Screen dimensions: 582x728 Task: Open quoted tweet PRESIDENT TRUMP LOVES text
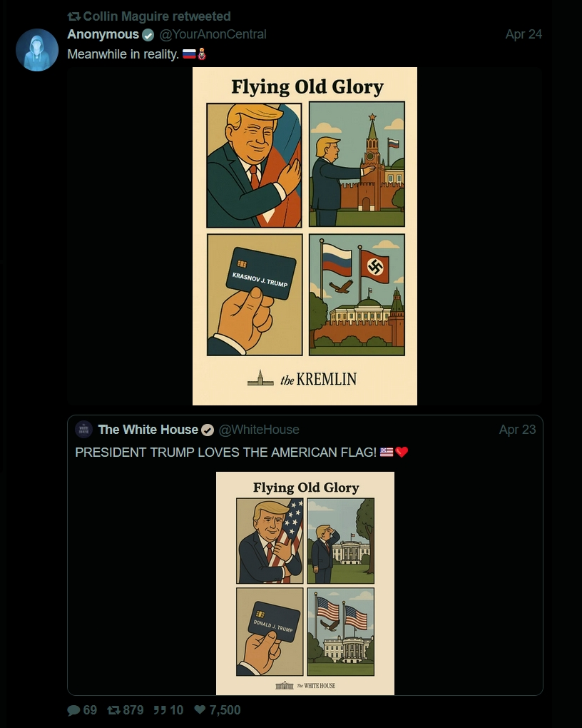(x=225, y=453)
